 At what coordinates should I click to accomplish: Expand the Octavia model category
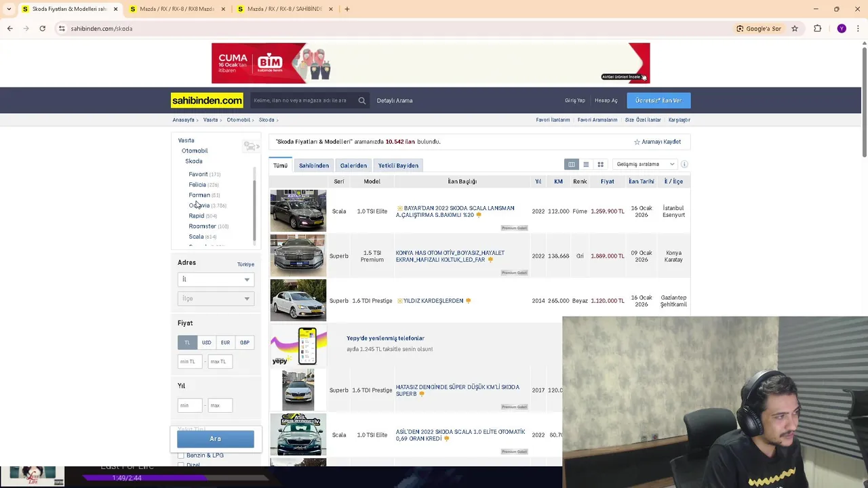point(199,205)
